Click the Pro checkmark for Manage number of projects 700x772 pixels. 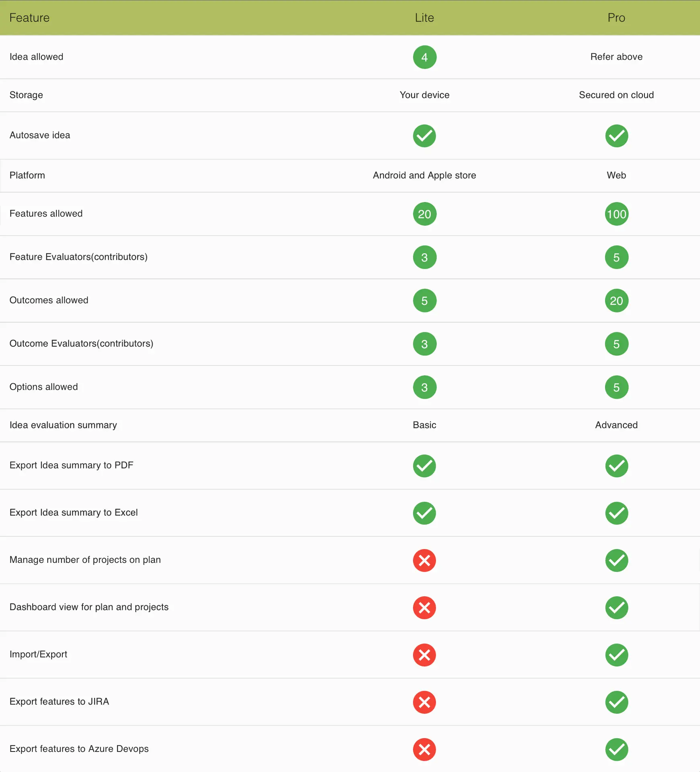(x=616, y=561)
